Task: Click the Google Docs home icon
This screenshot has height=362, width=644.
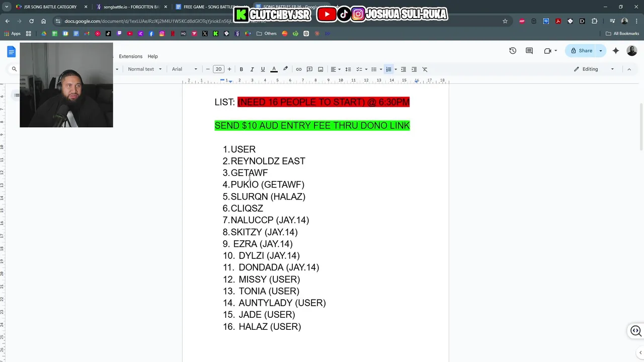Action: (x=11, y=51)
